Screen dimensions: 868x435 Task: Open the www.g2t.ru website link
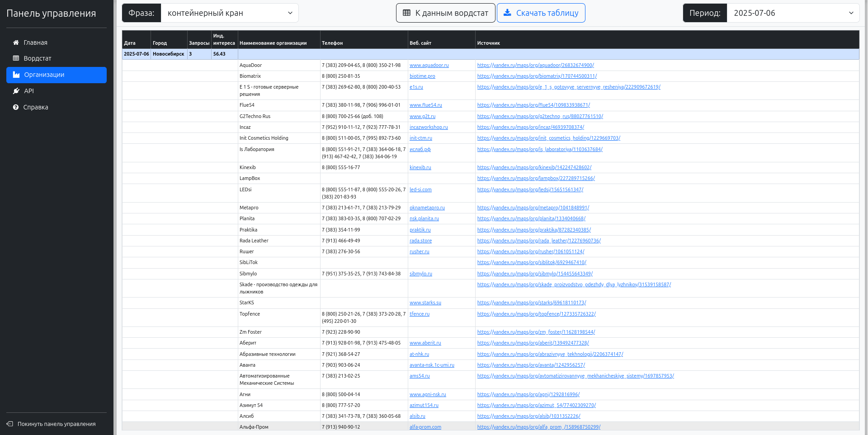pos(422,116)
